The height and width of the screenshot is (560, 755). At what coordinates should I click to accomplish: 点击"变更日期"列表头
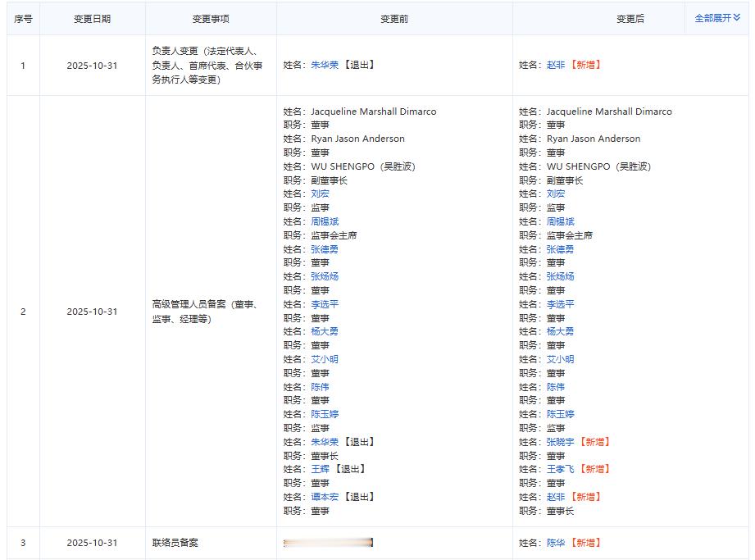tap(92, 17)
